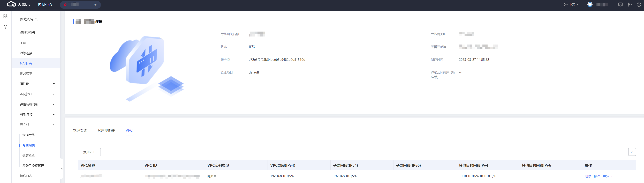
Task: Refresh the VPC table
Action: point(632,152)
